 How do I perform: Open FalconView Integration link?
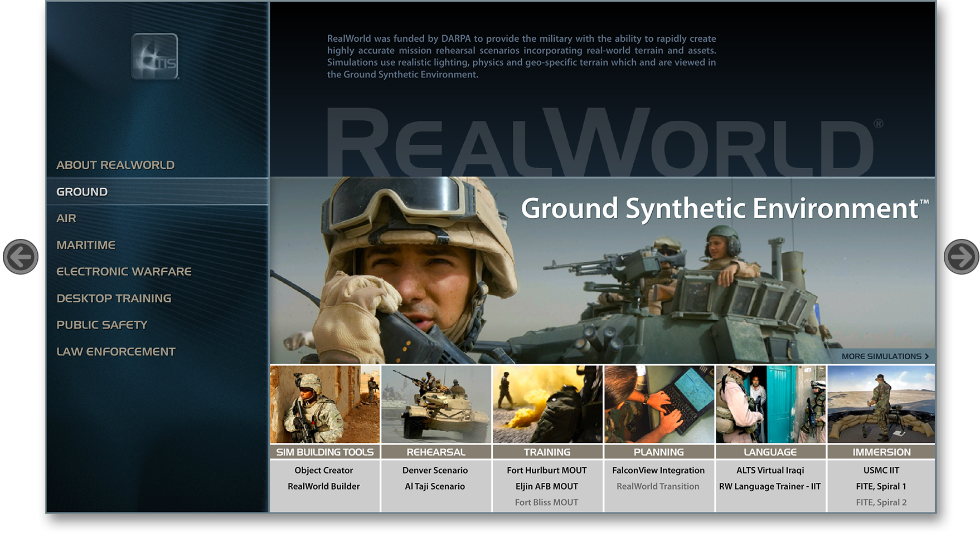pyautogui.click(x=658, y=471)
